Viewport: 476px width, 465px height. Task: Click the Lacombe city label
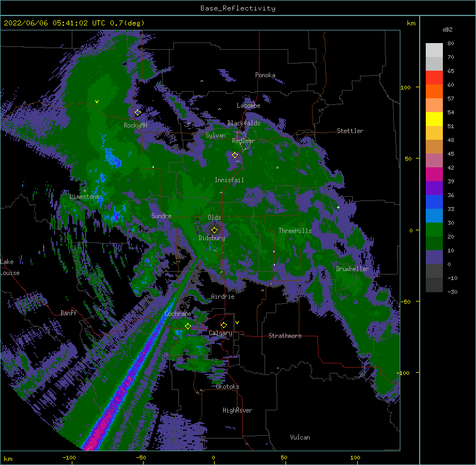[x=248, y=105]
